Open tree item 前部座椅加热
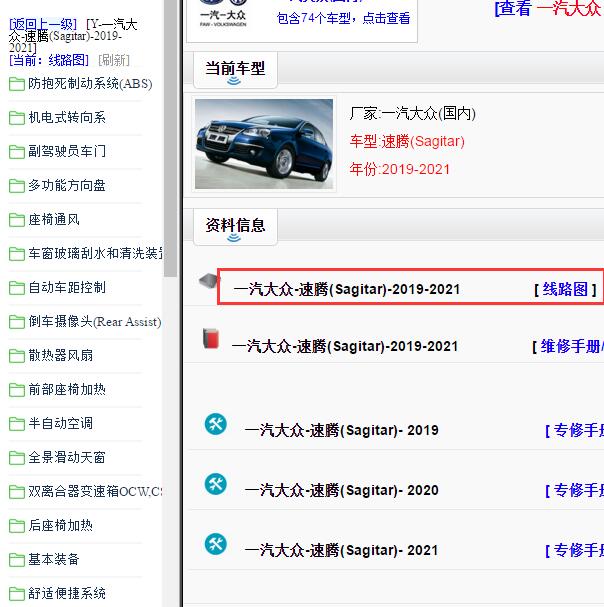 click(x=67, y=390)
